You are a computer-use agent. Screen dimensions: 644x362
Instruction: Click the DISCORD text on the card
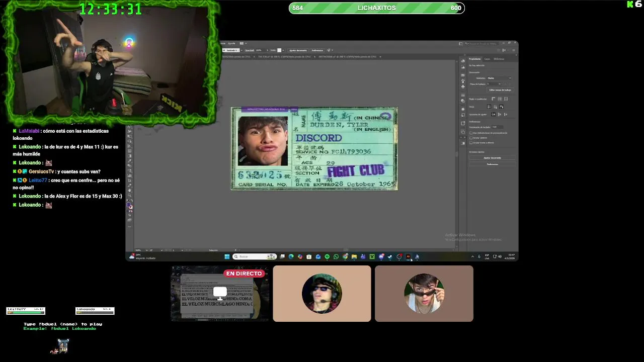318,138
